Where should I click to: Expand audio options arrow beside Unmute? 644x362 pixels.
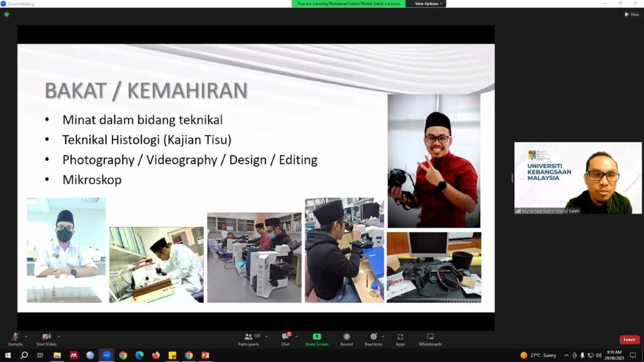26,336
